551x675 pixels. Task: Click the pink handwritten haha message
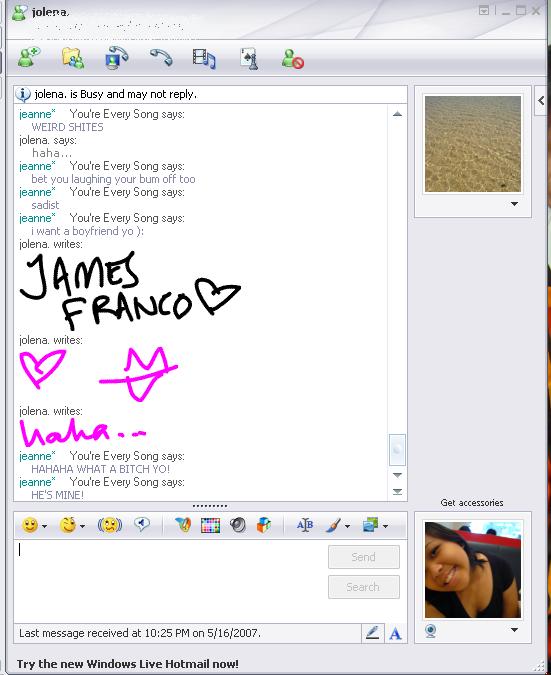point(83,433)
